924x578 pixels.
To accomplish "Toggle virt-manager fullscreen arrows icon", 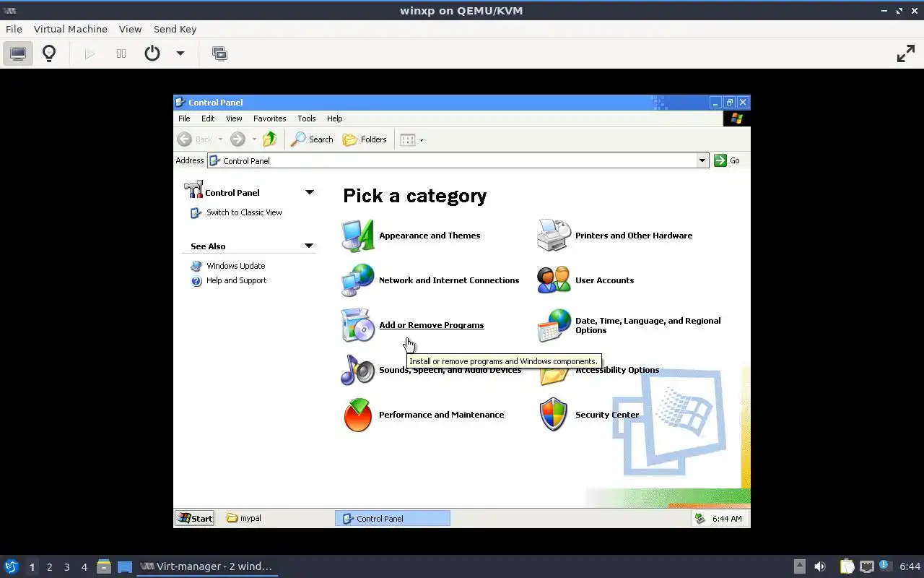I will (906, 53).
